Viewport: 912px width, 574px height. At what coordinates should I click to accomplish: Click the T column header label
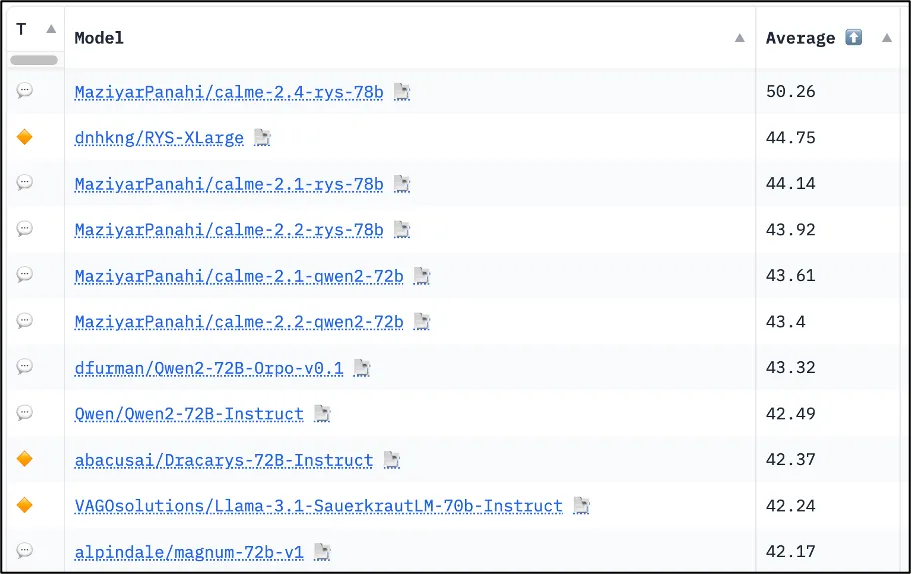(x=22, y=29)
